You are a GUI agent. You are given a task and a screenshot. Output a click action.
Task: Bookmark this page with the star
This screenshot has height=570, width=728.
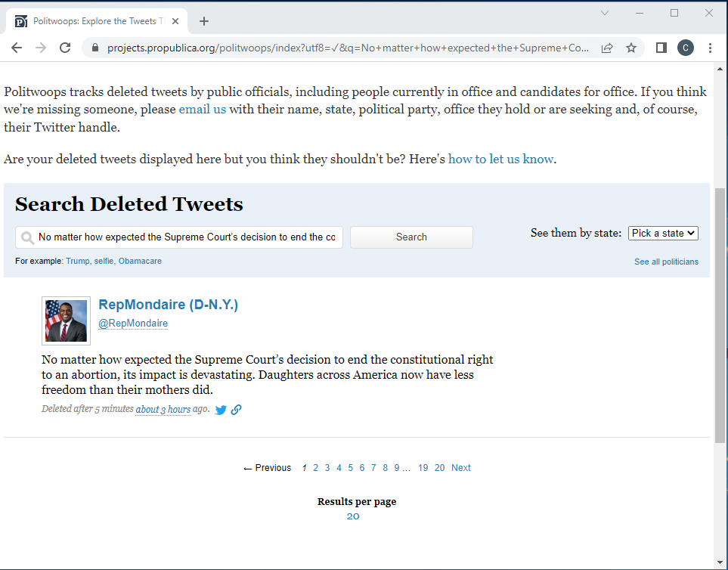[x=631, y=48]
